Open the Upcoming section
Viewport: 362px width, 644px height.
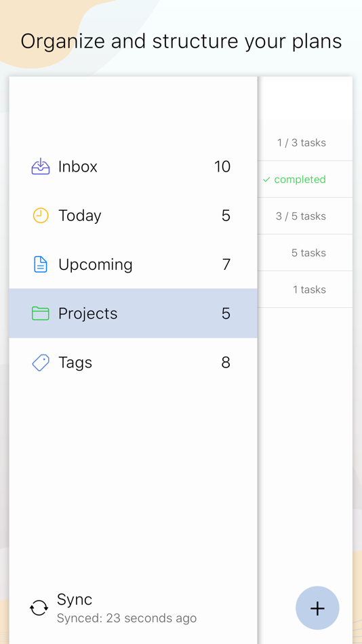pyautogui.click(x=133, y=264)
